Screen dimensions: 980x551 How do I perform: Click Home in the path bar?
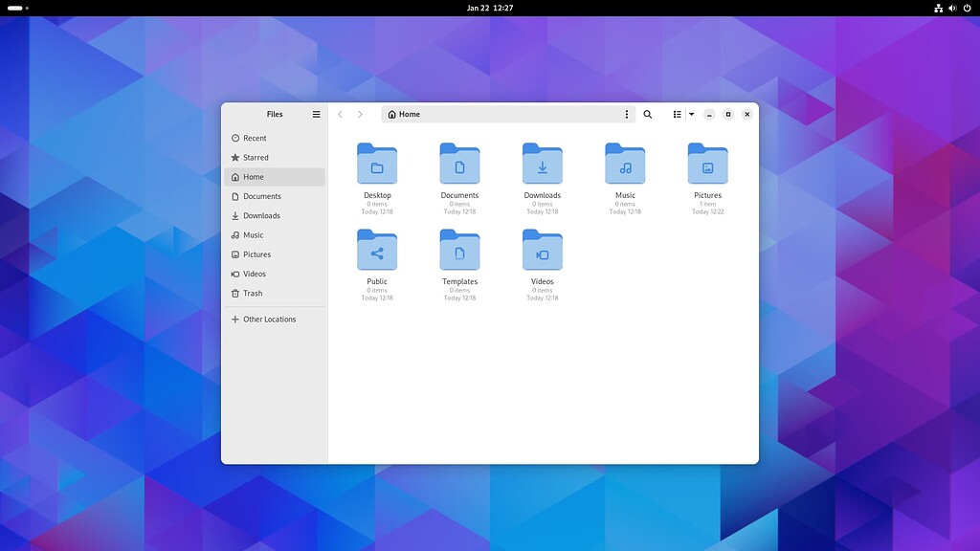click(406, 114)
